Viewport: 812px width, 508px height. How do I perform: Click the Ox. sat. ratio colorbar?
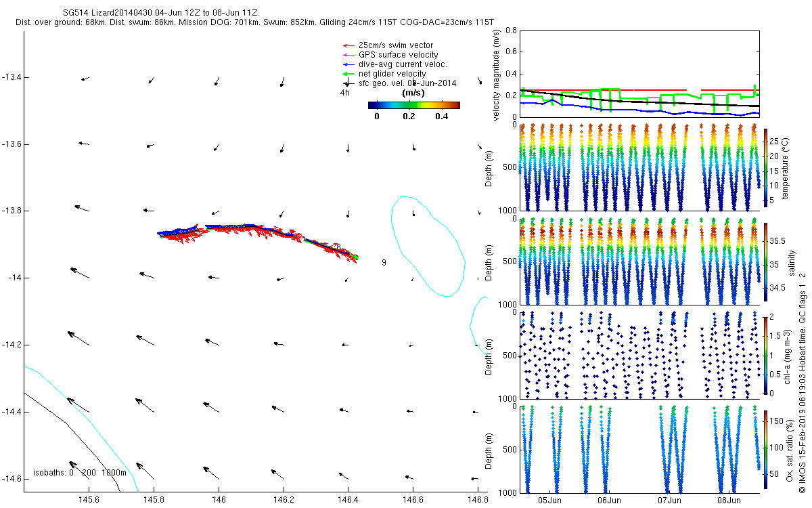(766, 449)
